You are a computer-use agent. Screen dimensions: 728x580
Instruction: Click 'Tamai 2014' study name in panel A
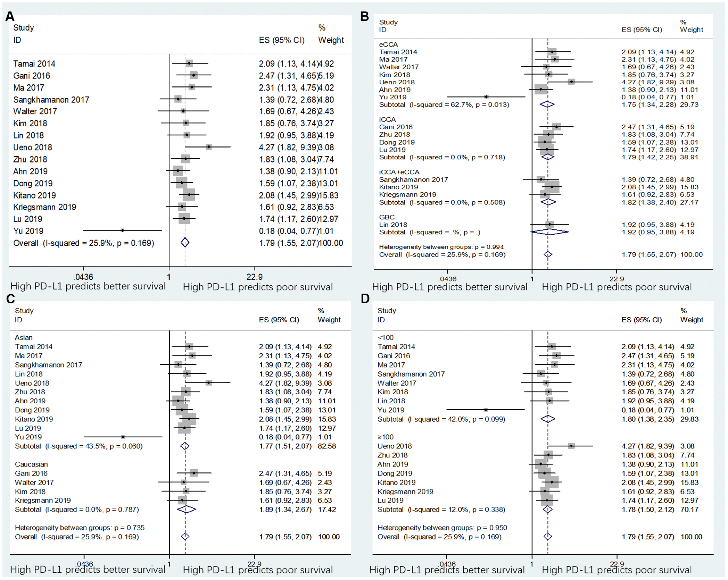click(x=34, y=64)
